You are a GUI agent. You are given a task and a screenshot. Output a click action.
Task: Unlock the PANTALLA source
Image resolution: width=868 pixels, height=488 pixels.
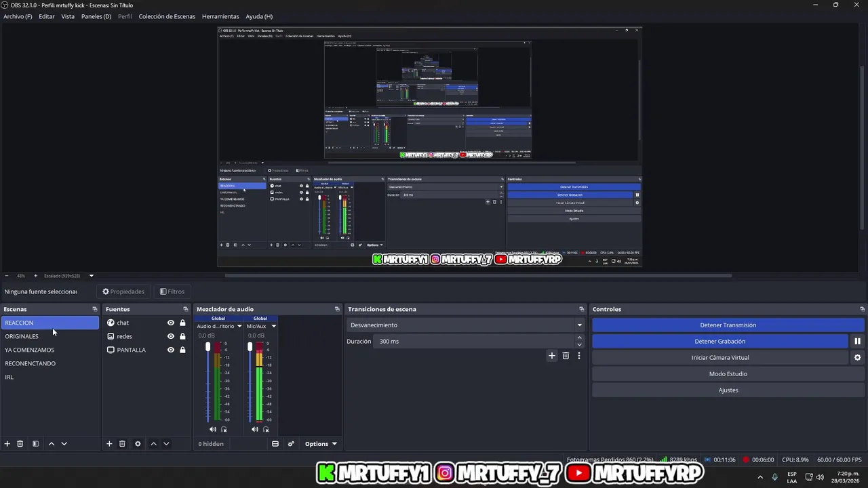tap(182, 350)
